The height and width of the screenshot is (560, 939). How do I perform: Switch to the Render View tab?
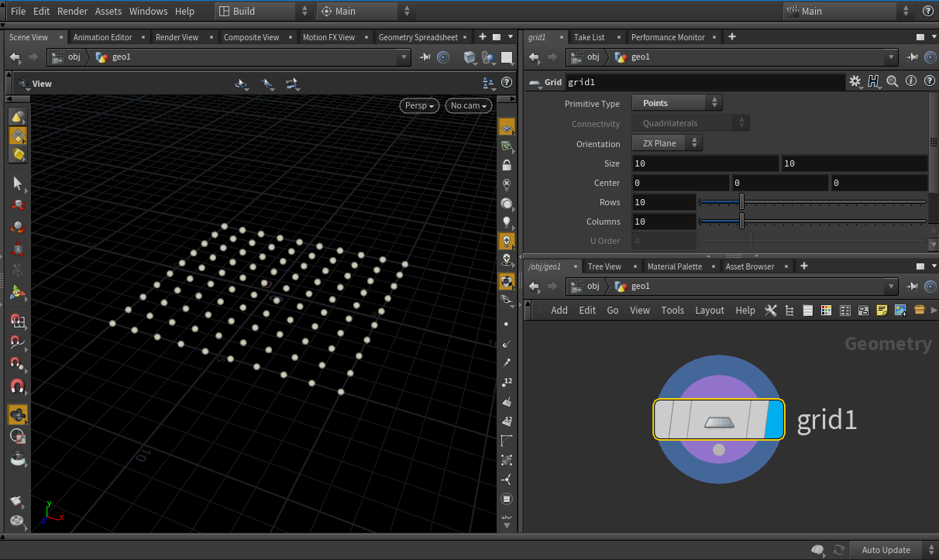[177, 37]
